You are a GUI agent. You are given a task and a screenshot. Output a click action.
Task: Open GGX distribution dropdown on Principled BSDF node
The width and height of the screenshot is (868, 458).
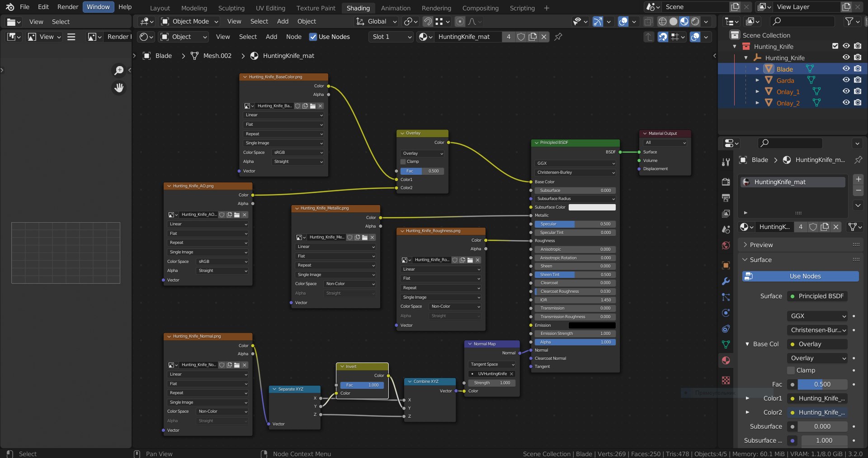point(575,163)
